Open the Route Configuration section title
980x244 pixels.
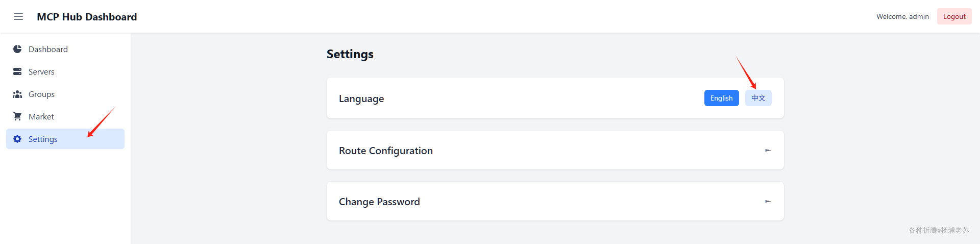coord(385,151)
